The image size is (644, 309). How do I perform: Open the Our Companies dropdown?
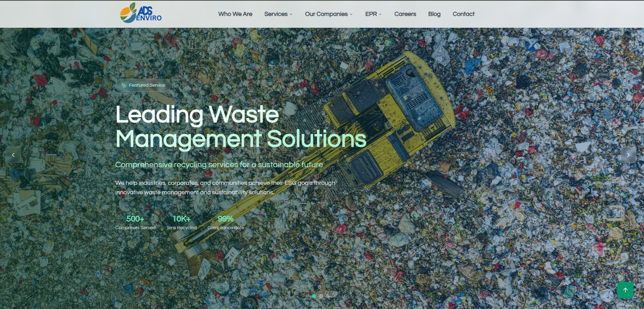pos(328,14)
